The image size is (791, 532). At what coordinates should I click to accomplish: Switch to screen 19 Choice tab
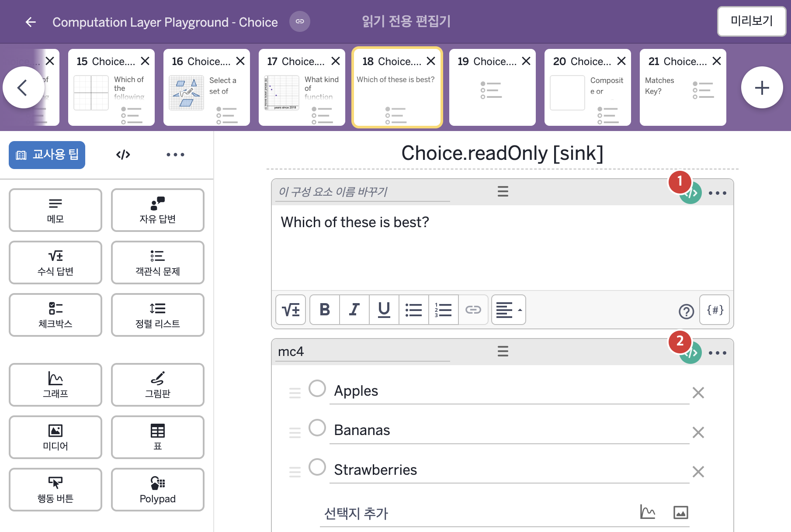click(x=493, y=87)
